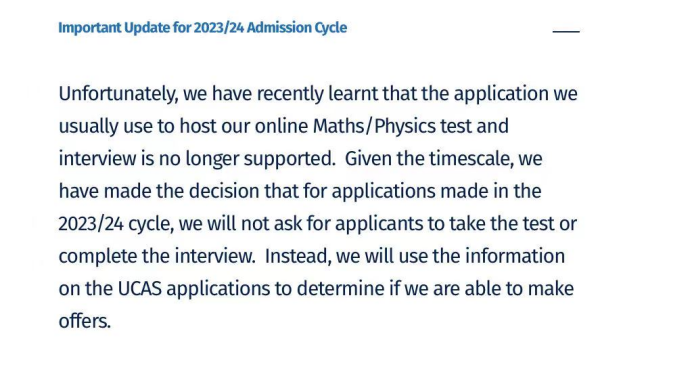Click the word Unfortunately starting the paragraph
The height and width of the screenshot is (368, 693).
[x=118, y=94]
